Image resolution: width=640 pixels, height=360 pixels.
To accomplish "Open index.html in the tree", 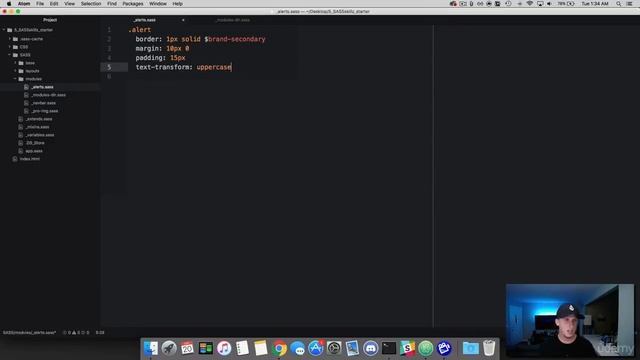I will pos(30,159).
